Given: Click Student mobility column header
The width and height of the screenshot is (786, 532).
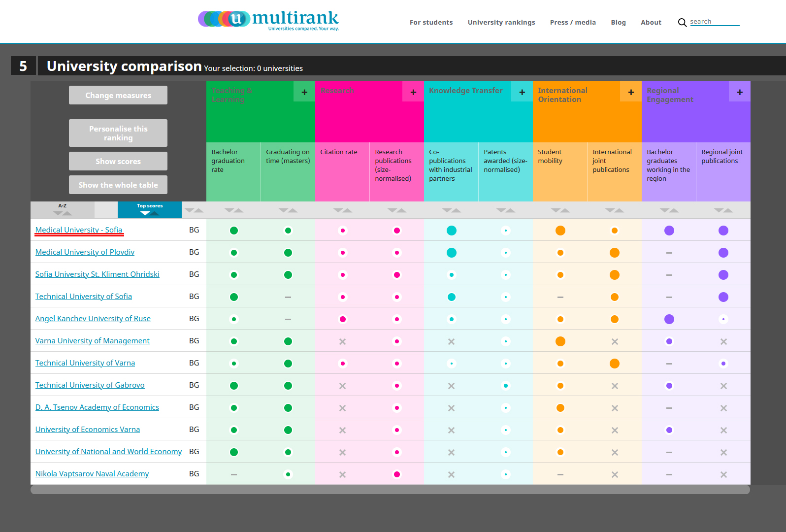Looking at the screenshot, I should coord(560,172).
